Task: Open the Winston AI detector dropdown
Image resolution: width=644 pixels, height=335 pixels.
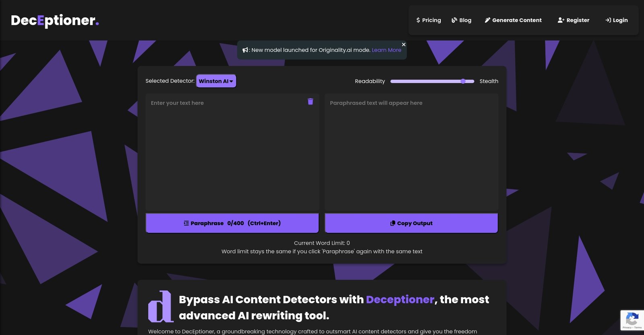Action: point(216,81)
